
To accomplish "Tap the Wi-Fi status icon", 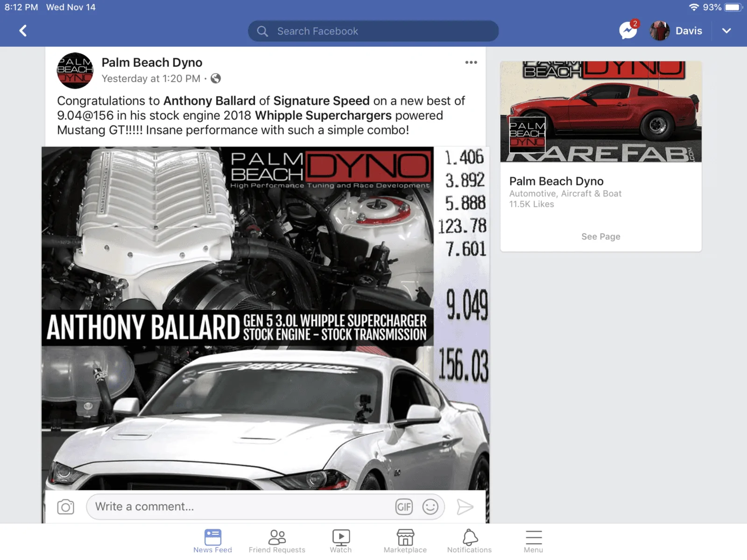I will [x=694, y=7].
